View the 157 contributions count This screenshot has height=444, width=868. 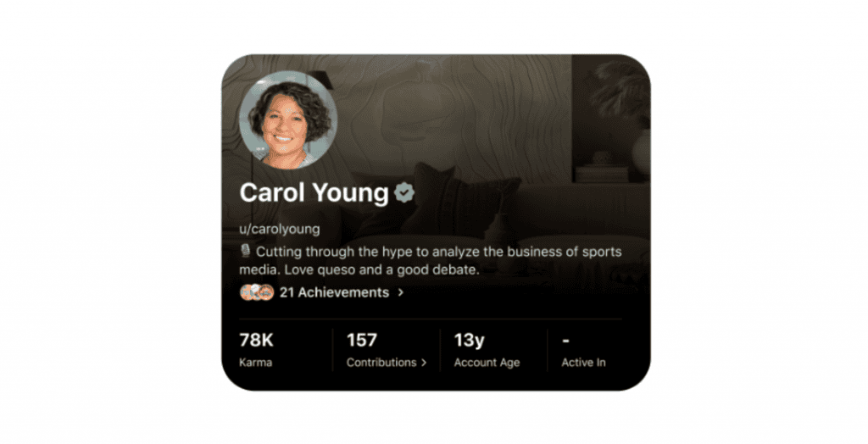361,340
